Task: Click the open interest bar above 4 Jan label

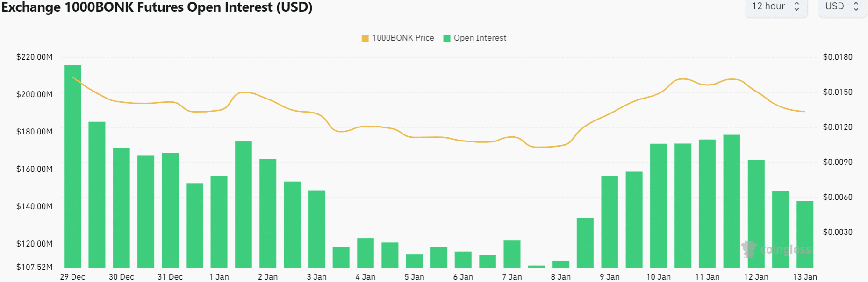Action: click(x=366, y=253)
